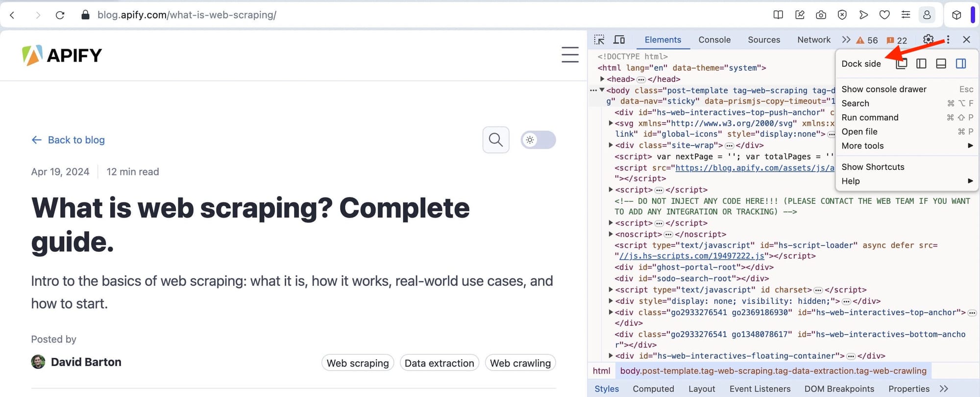Expand the div site-wrap node
The height and width of the screenshot is (397, 980).
[x=611, y=145]
